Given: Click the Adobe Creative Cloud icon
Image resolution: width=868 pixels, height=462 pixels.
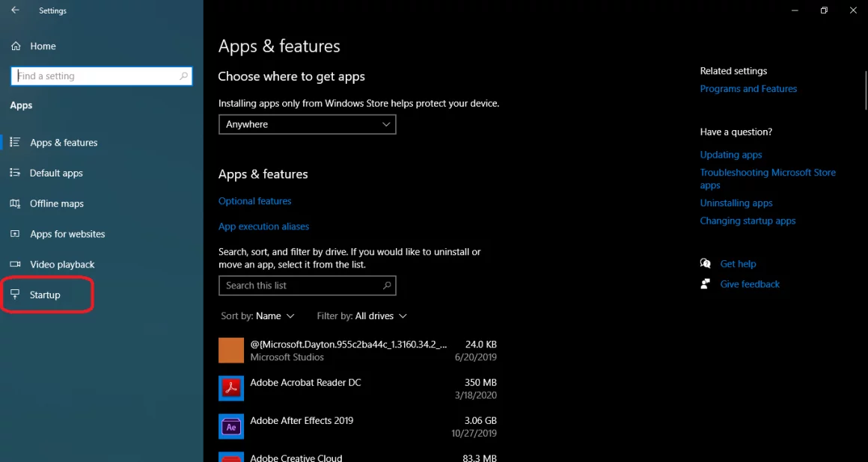Looking at the screenshot, I should [230, 458].
